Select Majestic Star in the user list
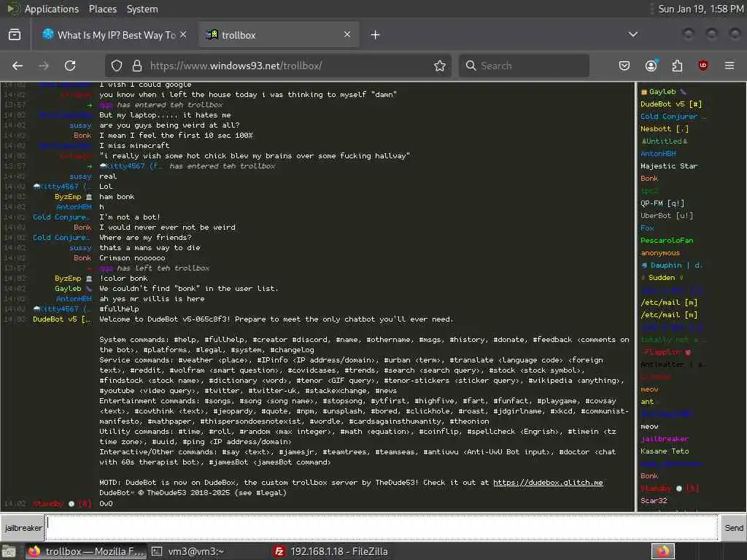747x560 pixels. click(x=669, y=166)
